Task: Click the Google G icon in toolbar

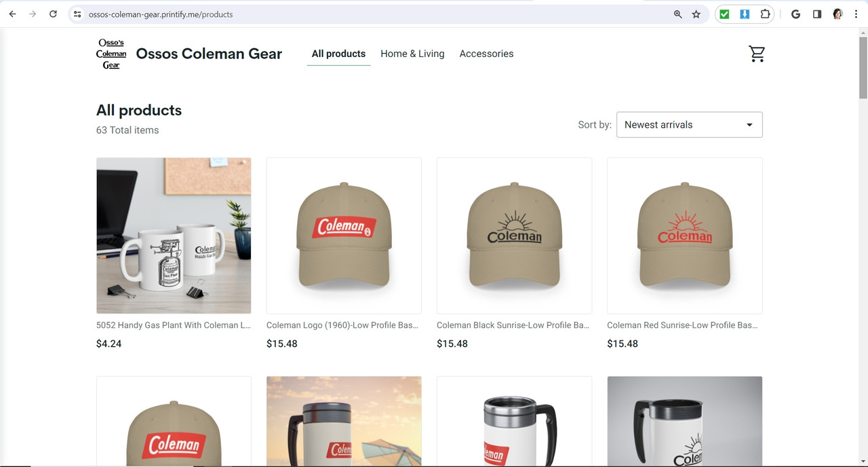Action: [x=795, y=14]
